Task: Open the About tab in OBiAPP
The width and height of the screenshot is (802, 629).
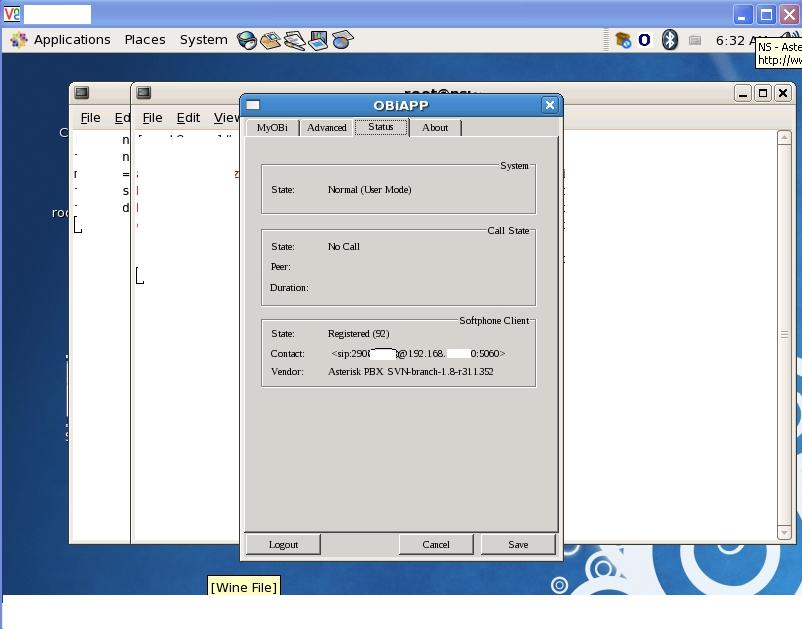Action: coord(435,127)
